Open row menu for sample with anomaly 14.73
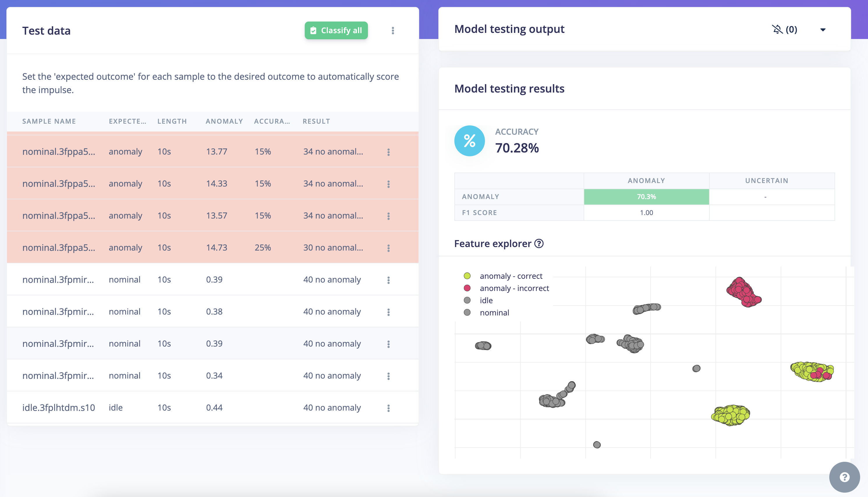The width and height of the screenshot is (868, 497). point(388,248)
